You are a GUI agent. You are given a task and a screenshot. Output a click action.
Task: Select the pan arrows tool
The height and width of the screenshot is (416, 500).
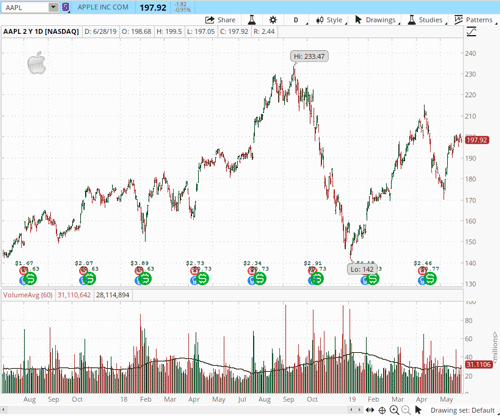click(x=370, y=410)
